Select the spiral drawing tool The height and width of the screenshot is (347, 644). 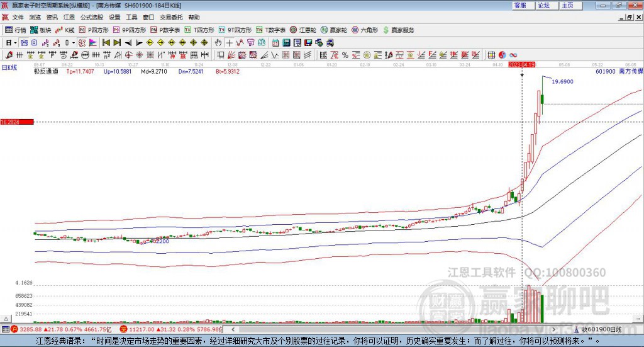coord(64,55)
